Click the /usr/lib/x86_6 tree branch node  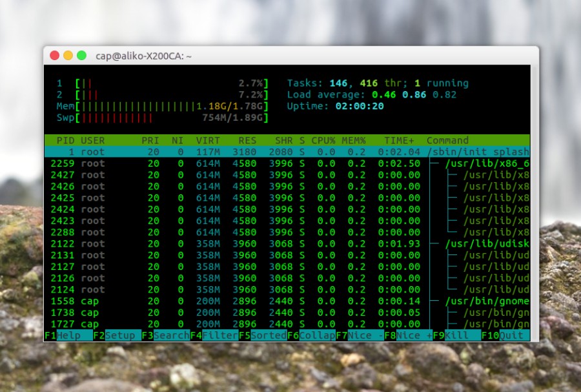(487, 163)
